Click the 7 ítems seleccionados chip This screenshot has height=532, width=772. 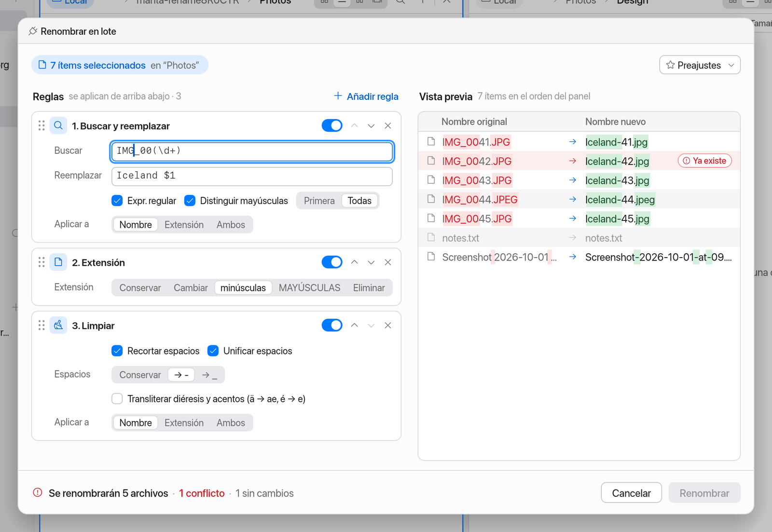click(x=120, y=65)
